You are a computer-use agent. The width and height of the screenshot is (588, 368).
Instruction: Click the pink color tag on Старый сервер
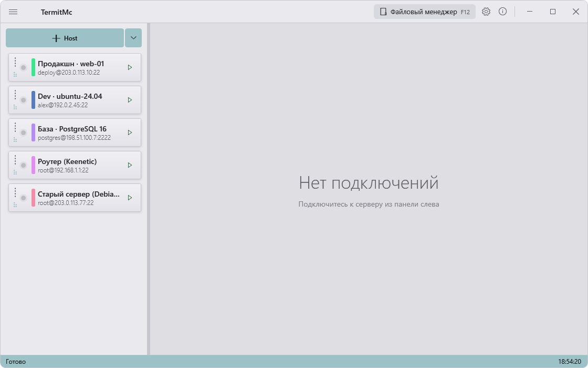tap(34, 198)
